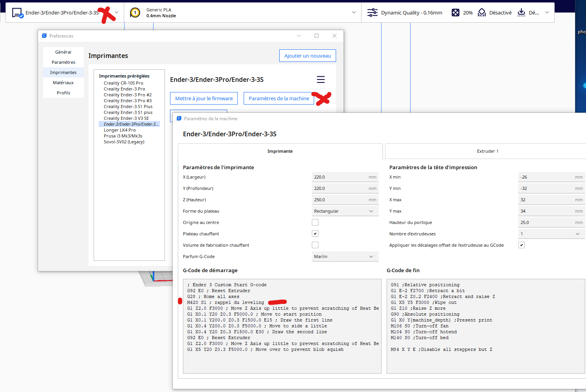
Task: Edit Y max value field
Action: [x=552, y=211]
